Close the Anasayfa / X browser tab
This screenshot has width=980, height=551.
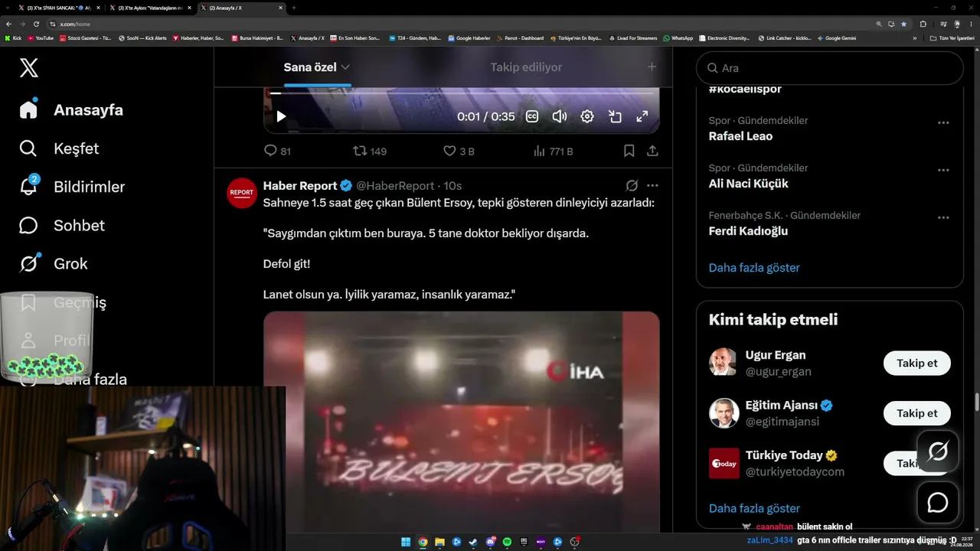(280, 8)
